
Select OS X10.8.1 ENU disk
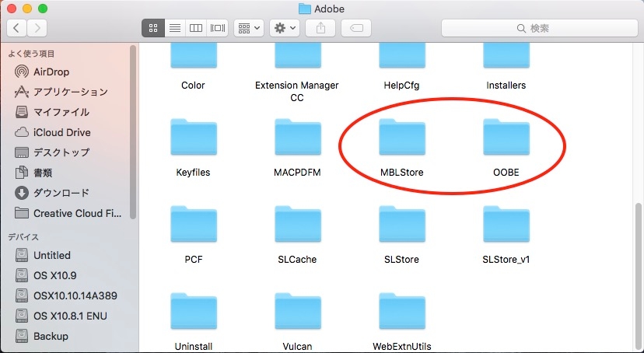point(61,316)
